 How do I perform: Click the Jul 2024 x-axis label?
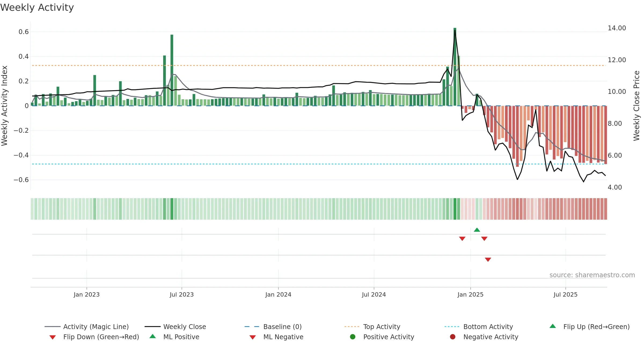pos(374,294)
